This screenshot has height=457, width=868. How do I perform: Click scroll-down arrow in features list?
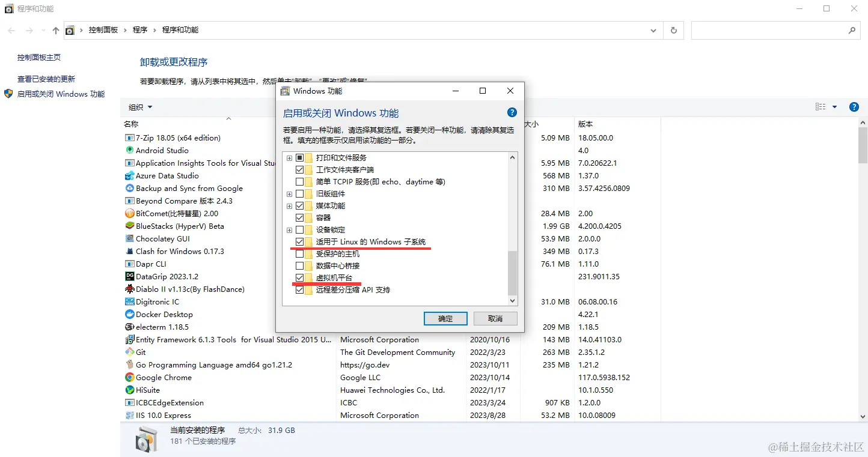pyautogui.click(x=513, y=300)
